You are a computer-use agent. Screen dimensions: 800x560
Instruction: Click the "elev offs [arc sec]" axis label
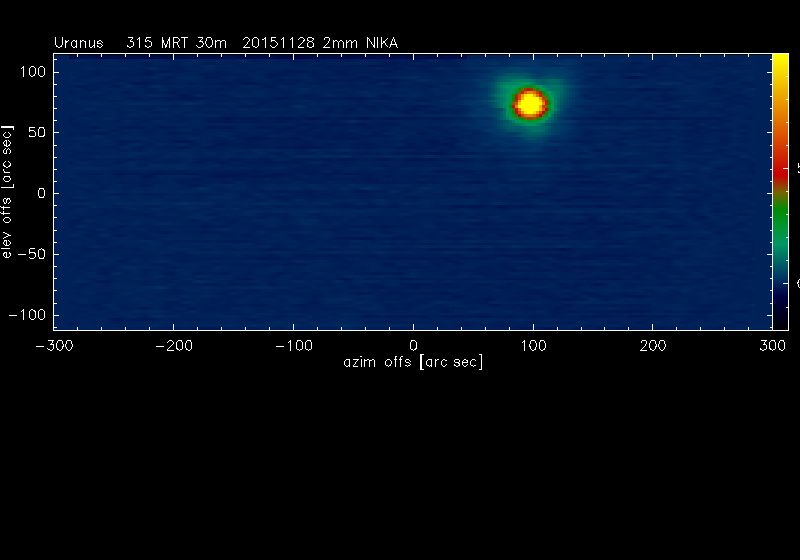8,192
